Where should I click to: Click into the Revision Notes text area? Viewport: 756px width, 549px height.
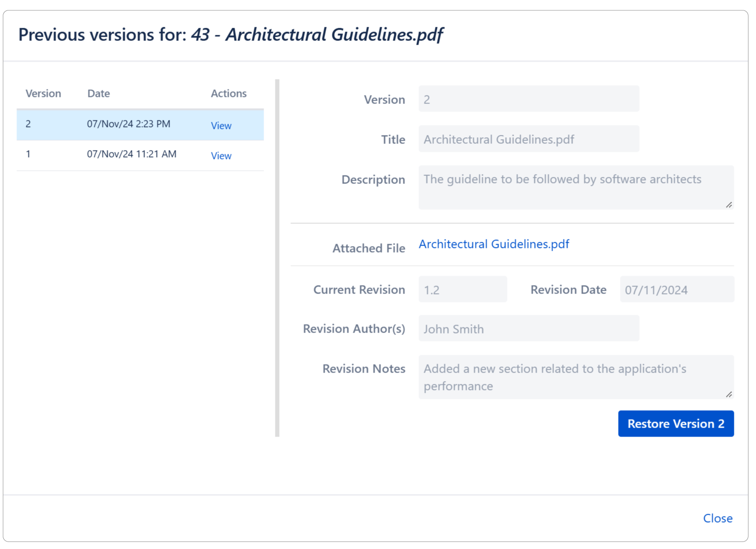click(x=575, y=377)
